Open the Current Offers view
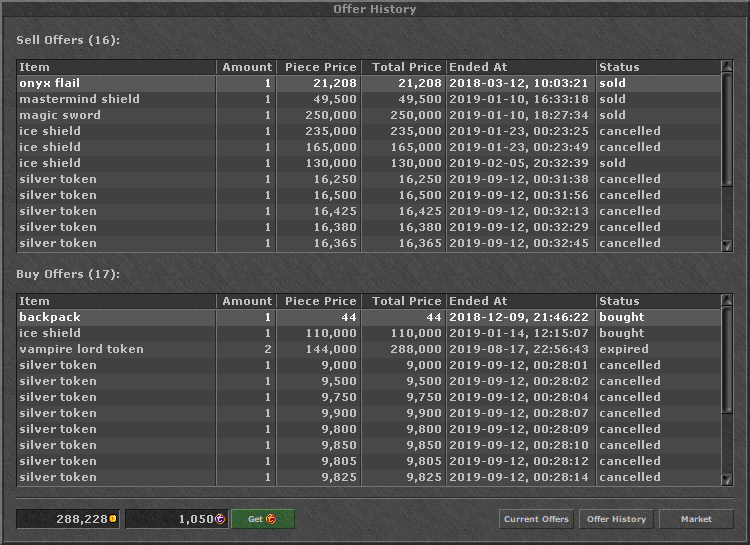 [536, 519]
